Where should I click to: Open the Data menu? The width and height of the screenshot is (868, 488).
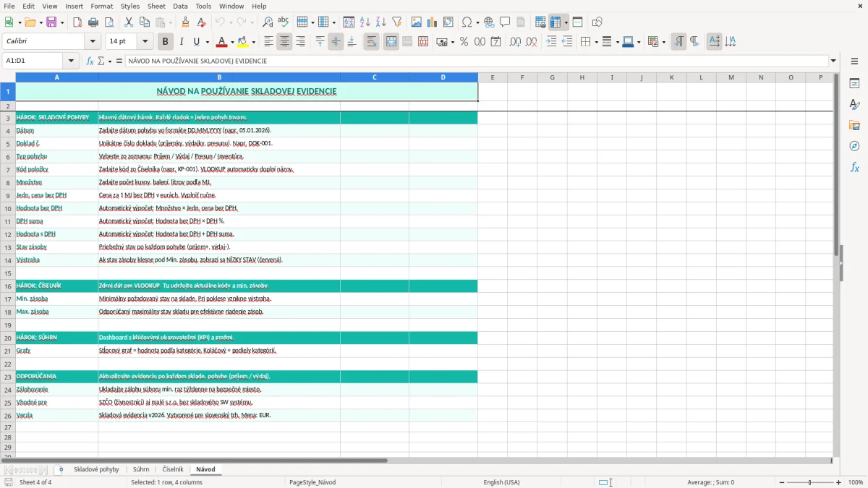(x=180, y=6)
